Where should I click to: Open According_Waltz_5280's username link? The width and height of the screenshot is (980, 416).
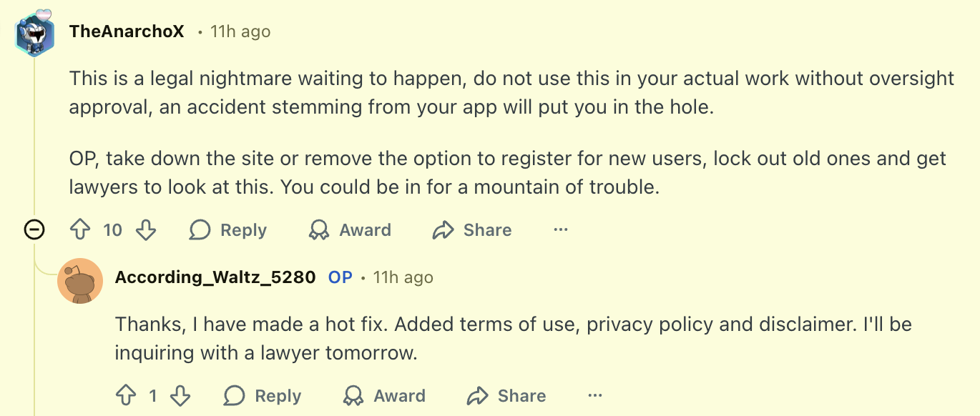[x=215, y=277]
